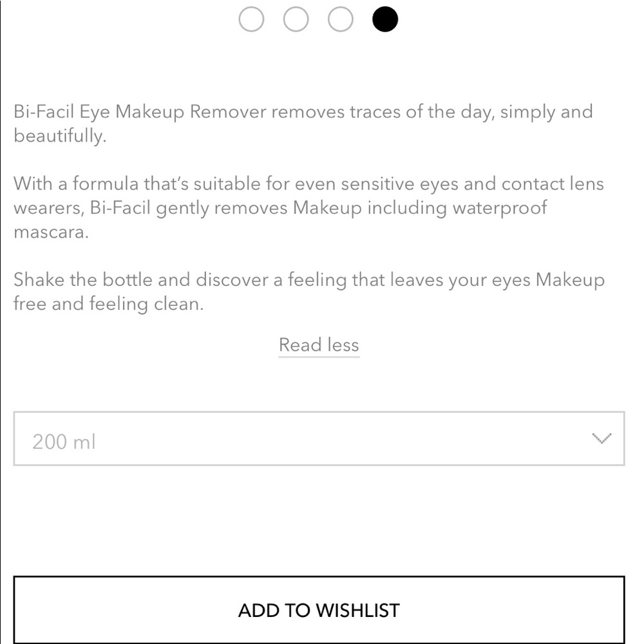Click the words "contact lens"
This screenshot has height=644, width=644.
tap(553, 184)
